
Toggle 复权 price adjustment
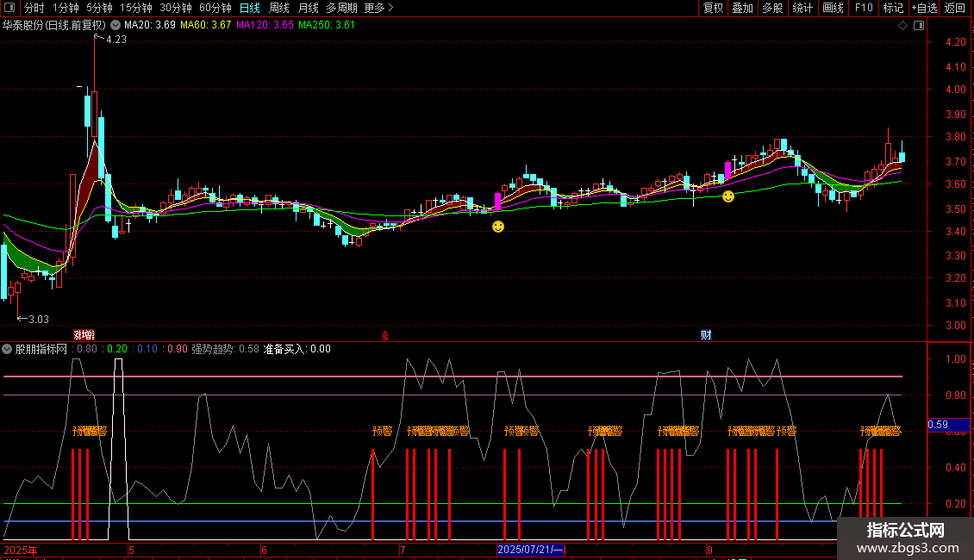tap(713, 9)
